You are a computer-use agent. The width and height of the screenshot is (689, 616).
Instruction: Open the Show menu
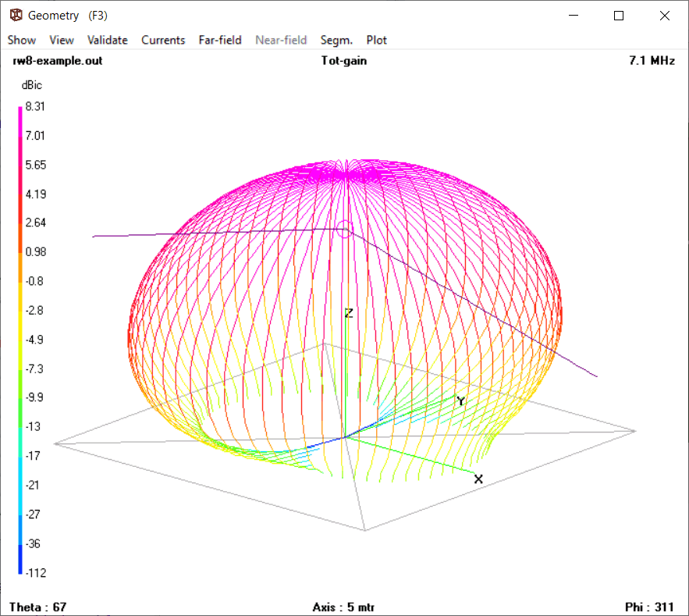(22, 40)
